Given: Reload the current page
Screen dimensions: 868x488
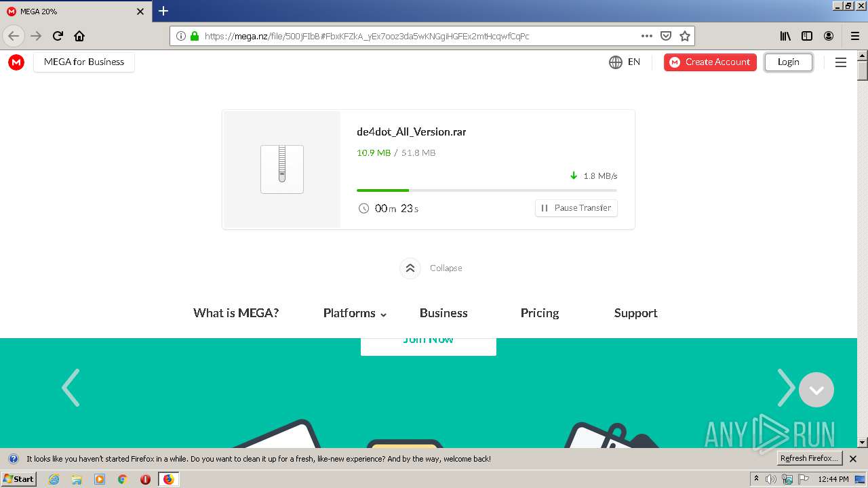Looking at the screenshot, I should tap(58, 36).
